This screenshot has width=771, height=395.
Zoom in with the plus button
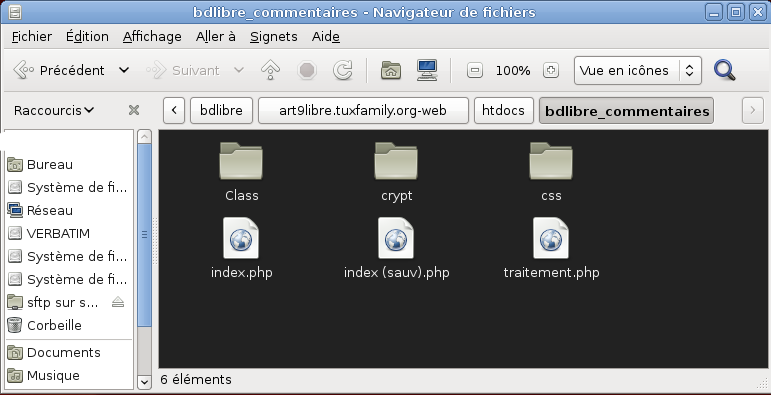[551, 70]
